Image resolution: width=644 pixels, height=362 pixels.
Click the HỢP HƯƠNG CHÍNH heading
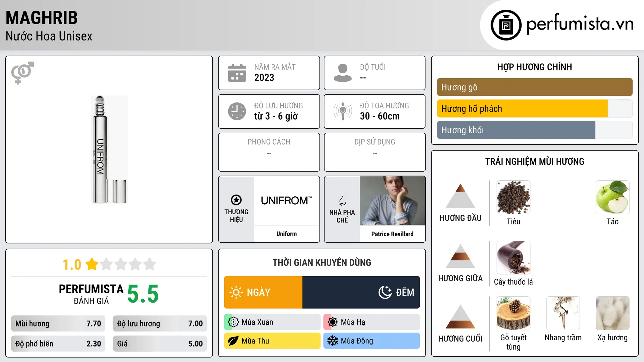[535, 67]
